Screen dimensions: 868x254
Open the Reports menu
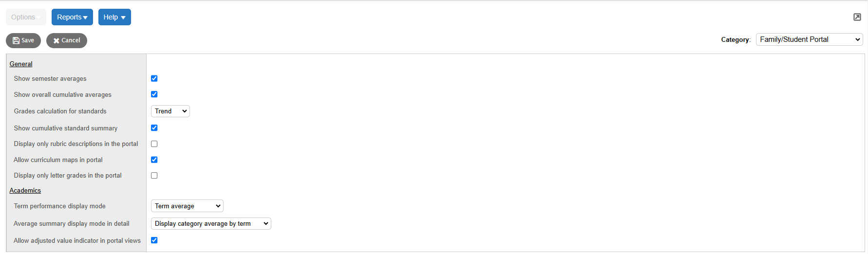pos(72,17)
